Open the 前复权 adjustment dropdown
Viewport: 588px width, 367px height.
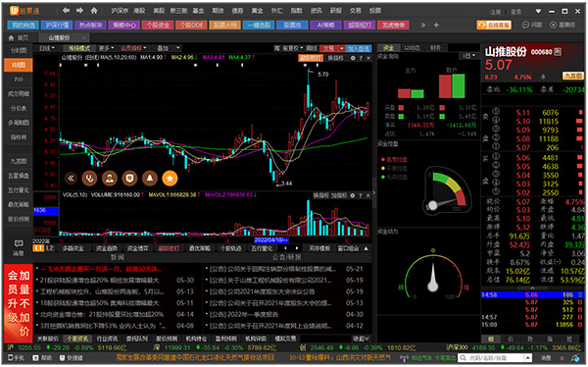click(x=292, y=48)
